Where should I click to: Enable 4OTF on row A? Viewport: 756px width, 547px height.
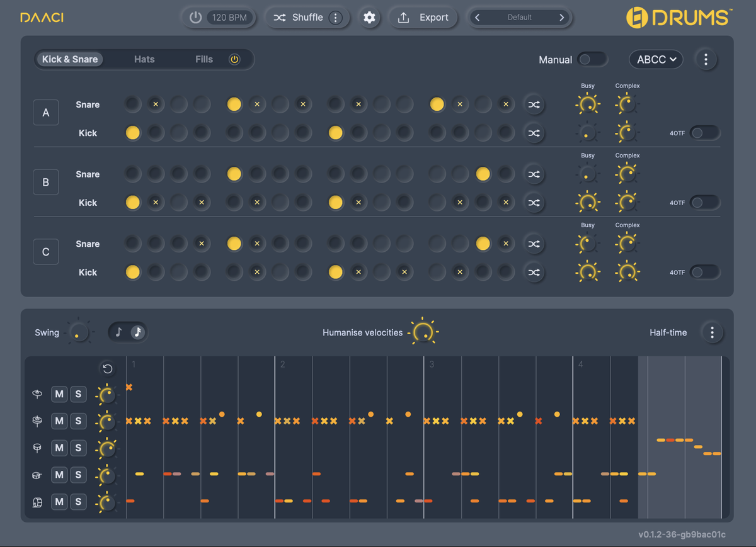(704, 133)
